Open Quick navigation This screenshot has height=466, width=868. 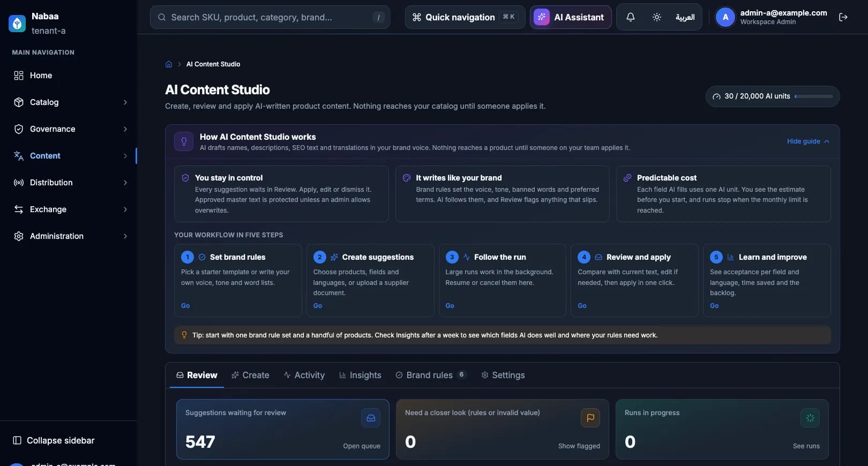[x=465, y=17]
